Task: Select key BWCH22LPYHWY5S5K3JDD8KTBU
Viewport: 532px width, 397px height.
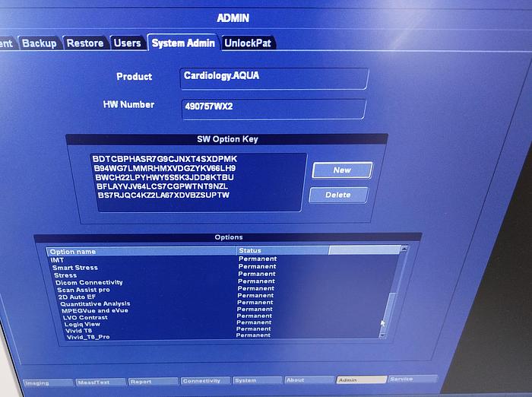Action: tap(165, 177)
